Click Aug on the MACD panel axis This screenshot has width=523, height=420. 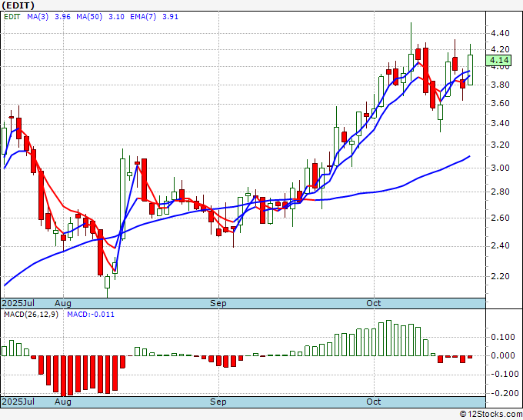click(63, 402)
